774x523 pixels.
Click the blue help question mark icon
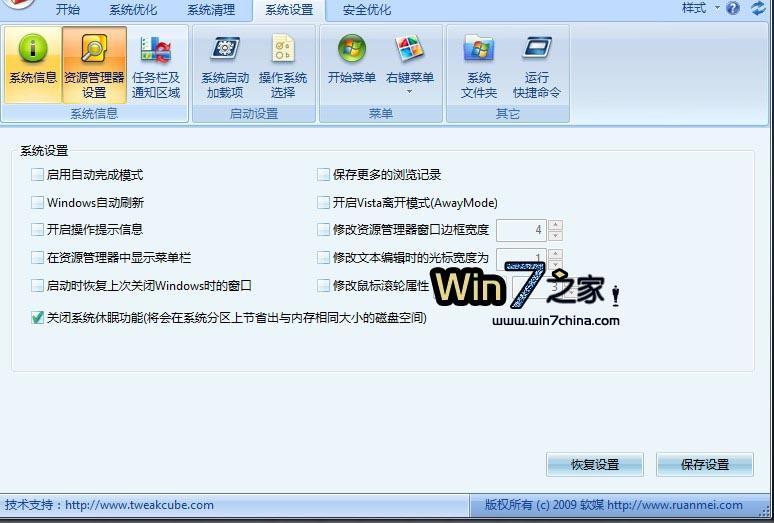tap(733, 8)
